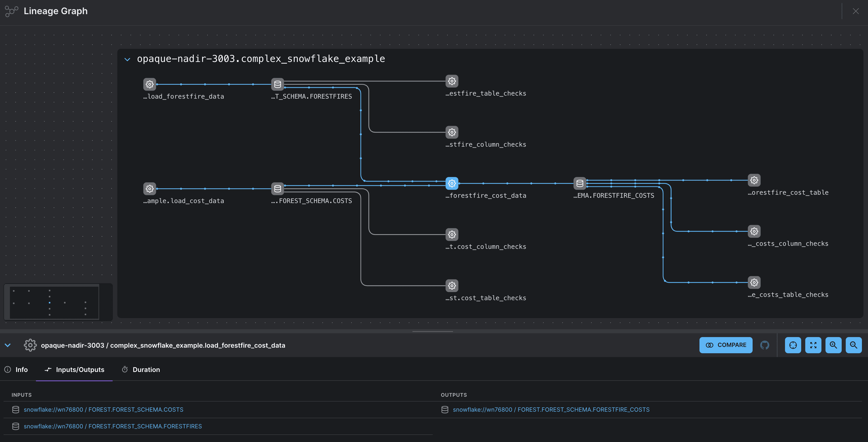The width and height of the screenshot is (868, 442).
Task: Select the estfire_table_checks job node
Action: pos(452,81)
